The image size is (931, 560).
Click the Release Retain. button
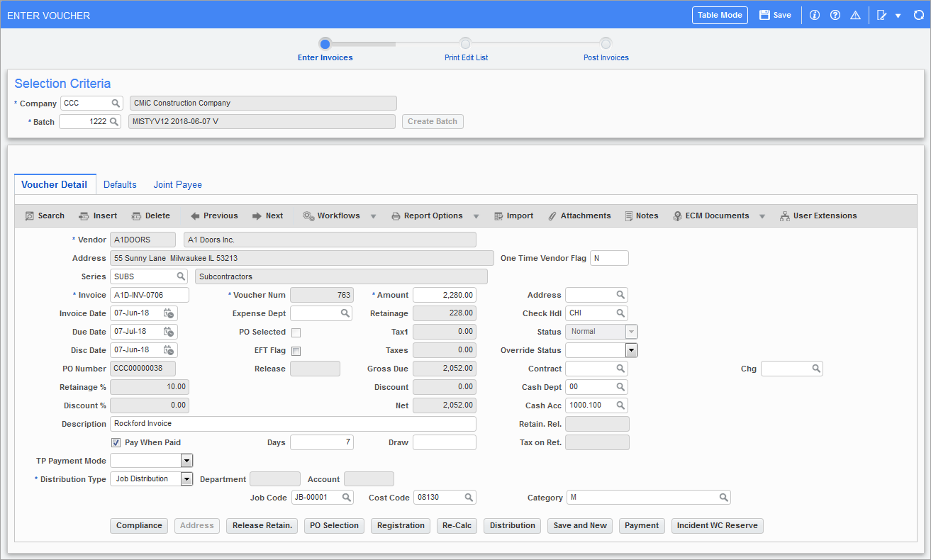262,526
